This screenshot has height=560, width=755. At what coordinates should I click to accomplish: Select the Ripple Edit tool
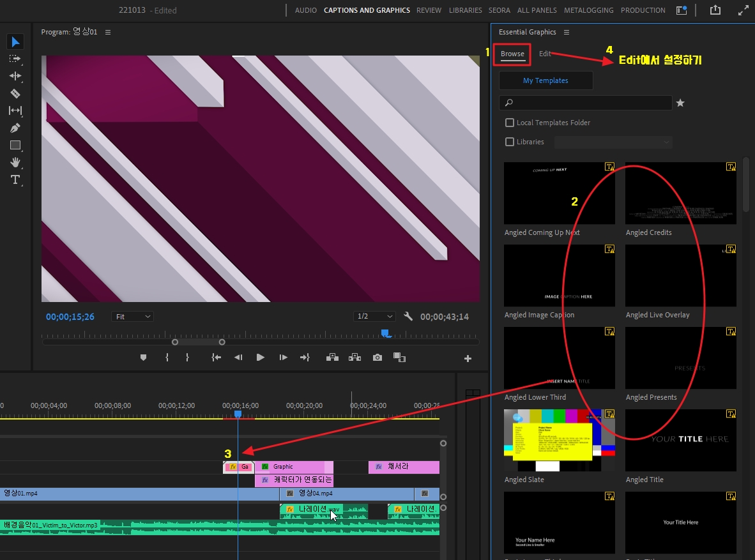coord(15,76)
